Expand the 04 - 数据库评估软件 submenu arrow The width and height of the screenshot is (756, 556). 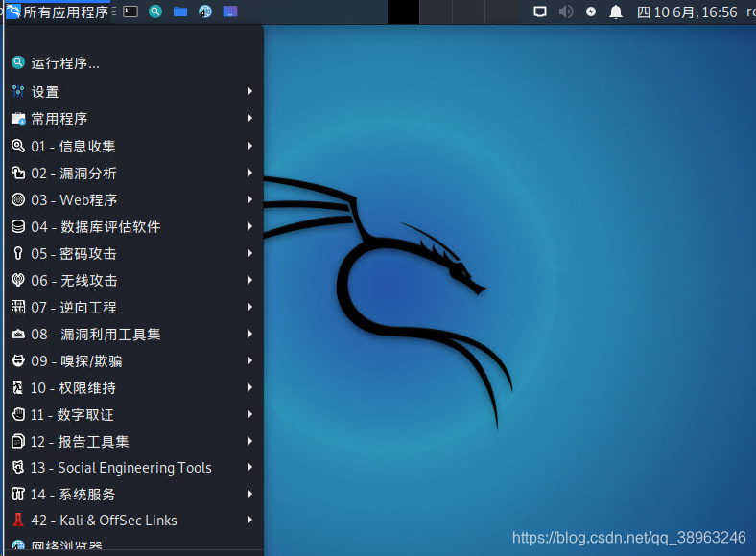249,226
